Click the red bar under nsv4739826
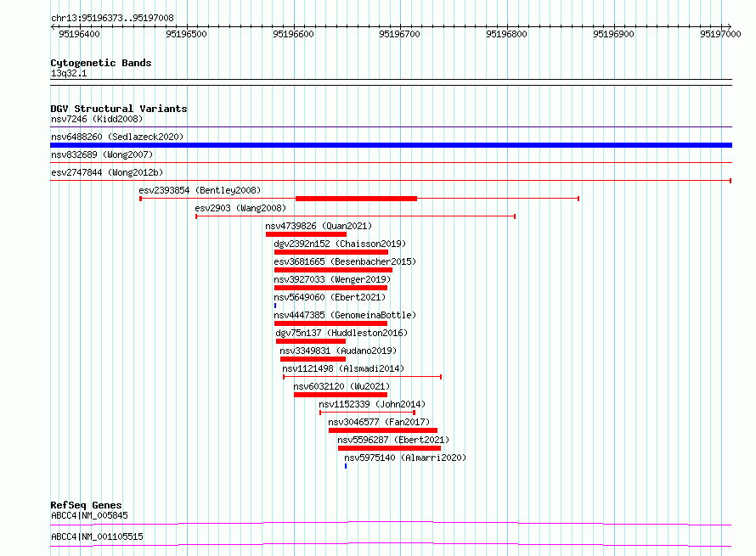The width and height of the screenshot is (756, 556). 306,234
